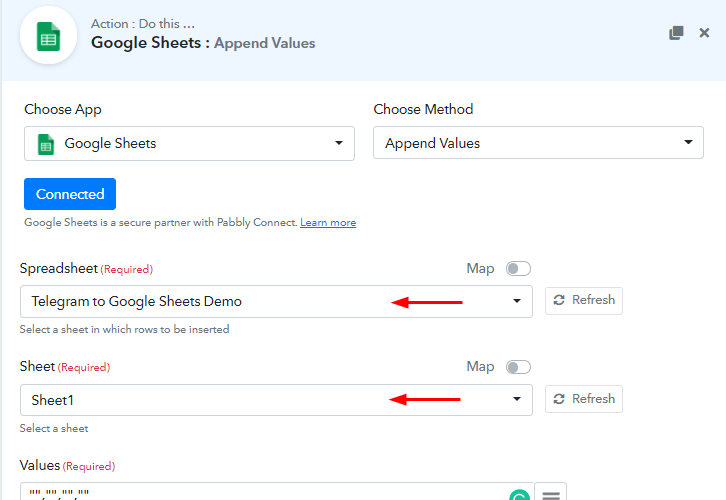Click the header title Google Sheets : Append Values
Image resolution: width=726 pixels, height=500 pixels.
click(x=203, y=43)
